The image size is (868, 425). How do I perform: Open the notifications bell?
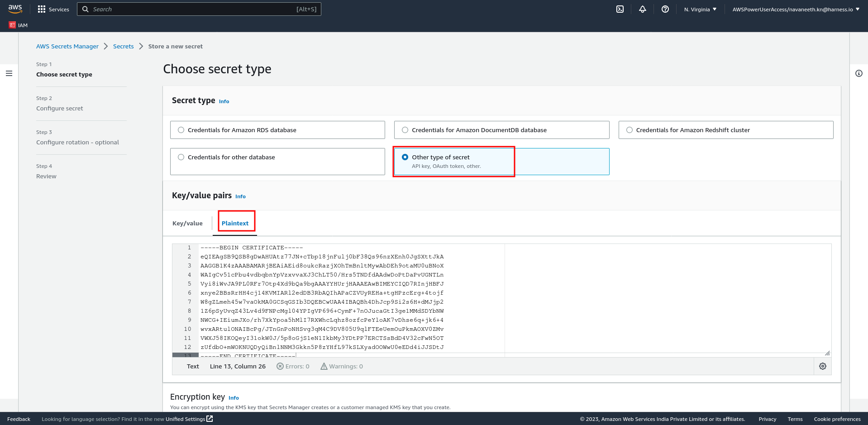pyautogui.click(x=643, y=9)
